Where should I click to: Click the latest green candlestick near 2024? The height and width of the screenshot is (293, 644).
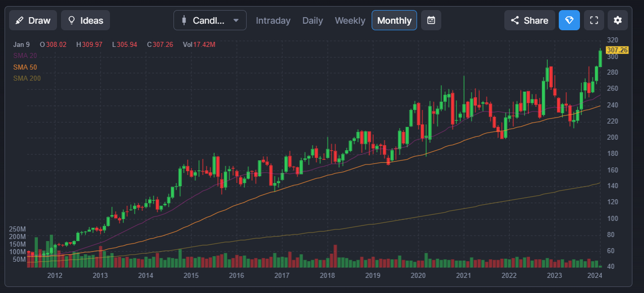pyautogui.click(x=600, y=58)
